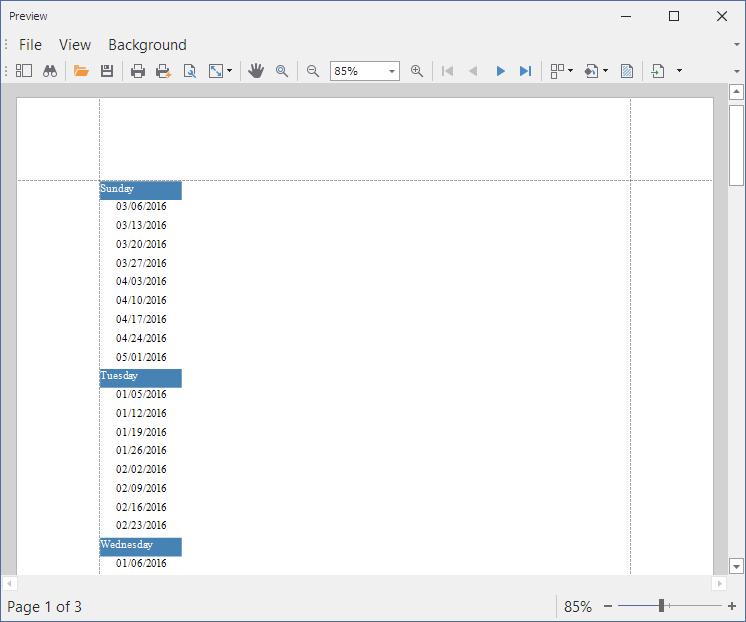Click the Print icon

pos(138,71)
